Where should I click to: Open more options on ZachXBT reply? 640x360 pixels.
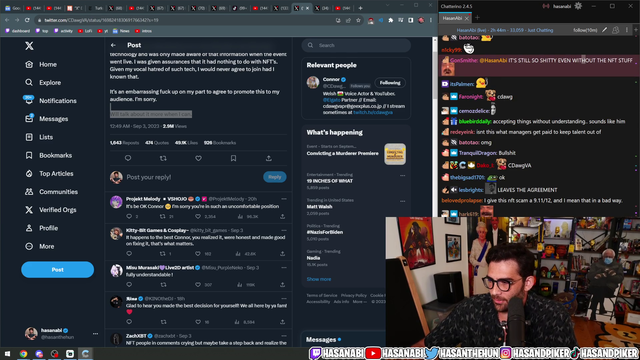point(284,336)
